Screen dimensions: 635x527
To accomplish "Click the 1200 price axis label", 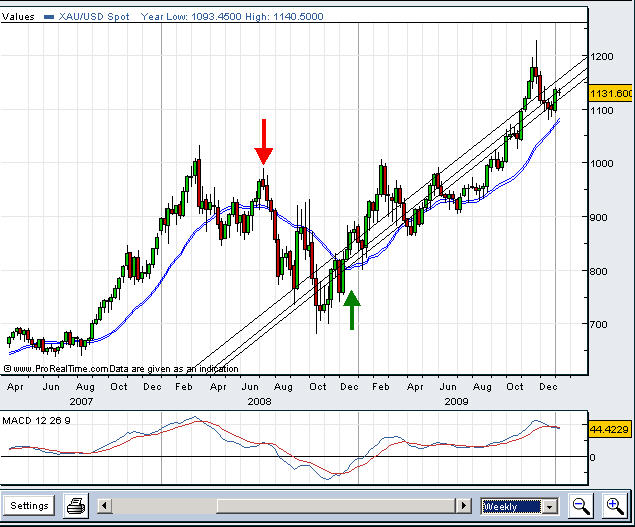I will coord(602,56).
